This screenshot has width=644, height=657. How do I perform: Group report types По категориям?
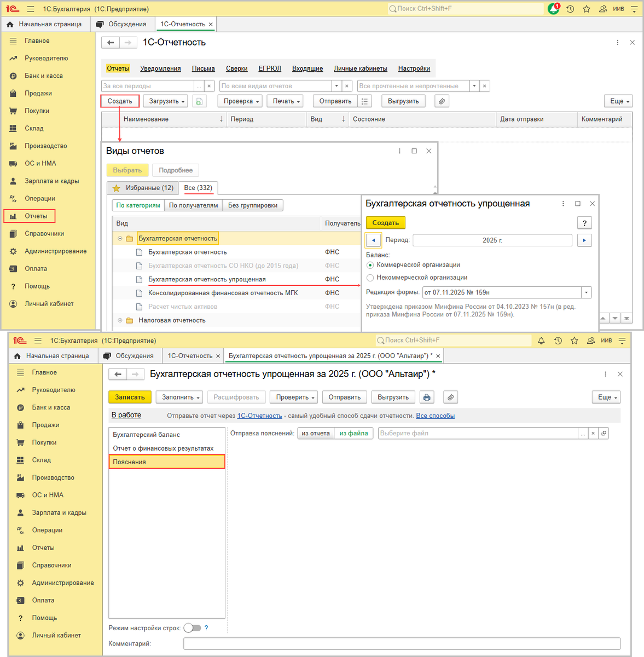[138, 205]
